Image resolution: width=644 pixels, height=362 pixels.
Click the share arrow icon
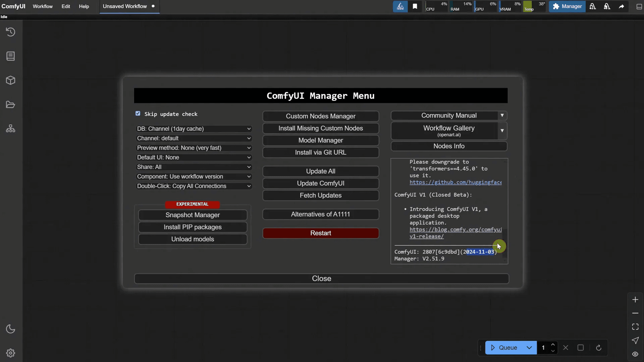point(622,6)
